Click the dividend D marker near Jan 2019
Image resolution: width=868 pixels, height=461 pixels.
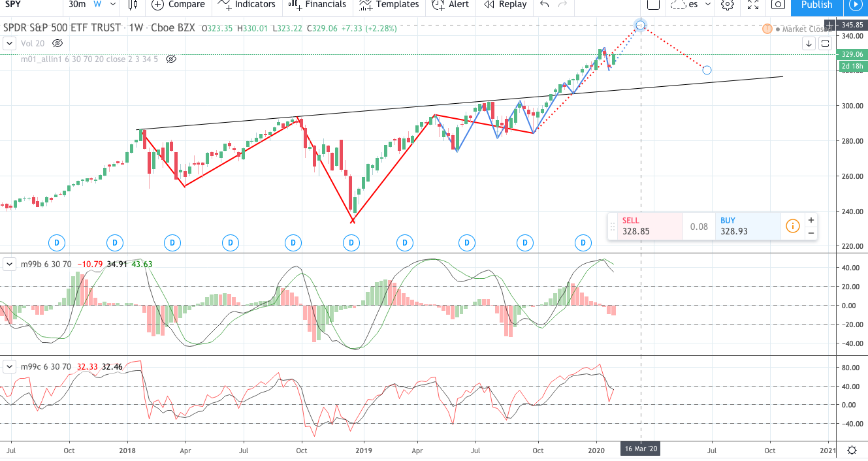tap(351, 244)
